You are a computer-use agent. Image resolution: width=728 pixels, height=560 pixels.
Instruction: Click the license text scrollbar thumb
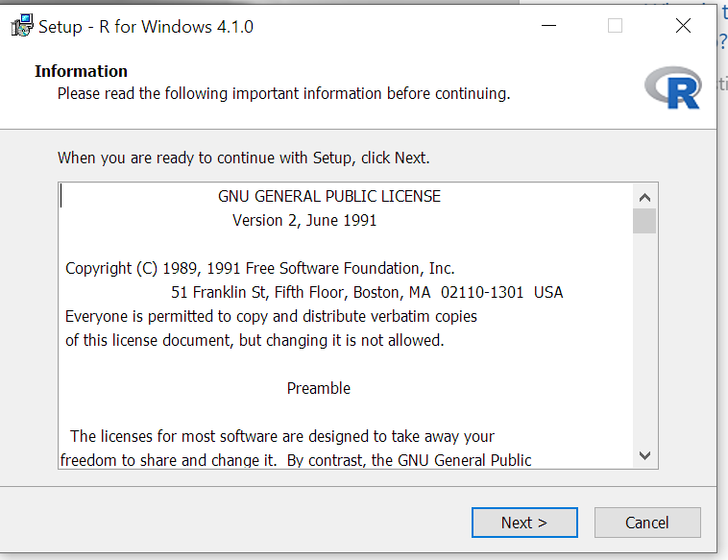point(644,221)
